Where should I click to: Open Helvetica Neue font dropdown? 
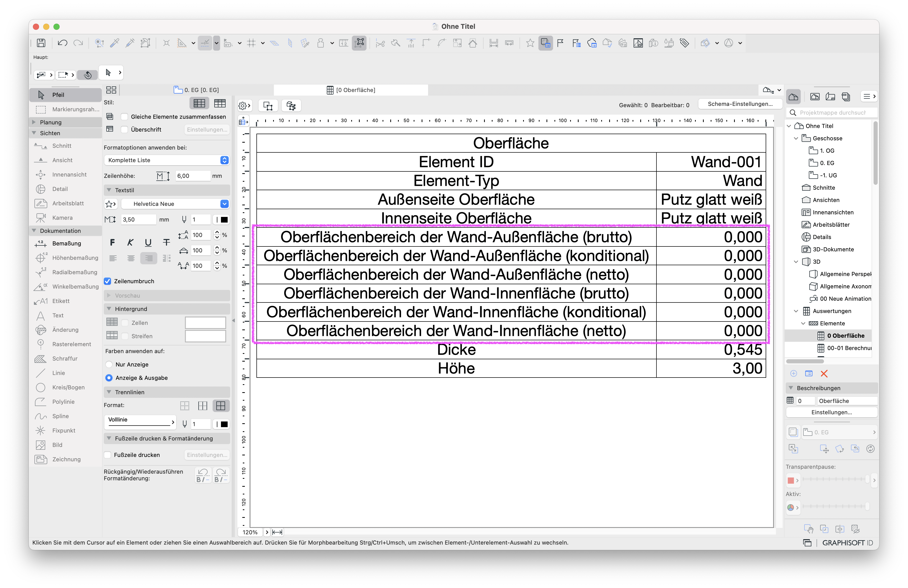coord(175,204)
